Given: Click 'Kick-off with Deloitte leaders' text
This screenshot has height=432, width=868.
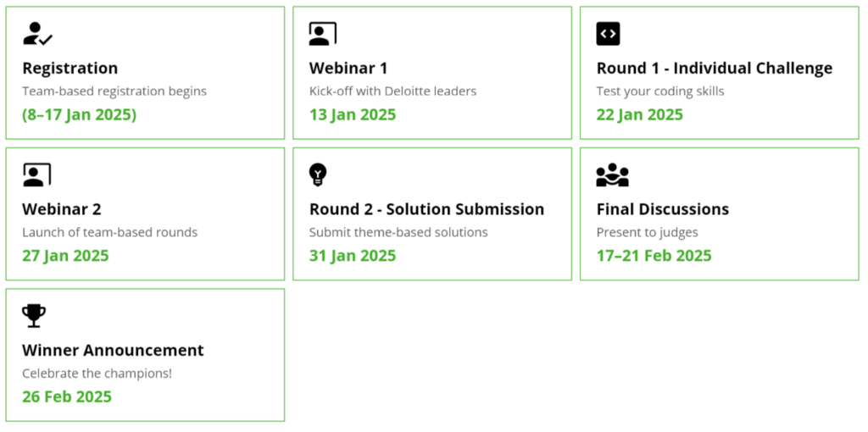Looking at the screenshot, I should [x=392, y=91].
